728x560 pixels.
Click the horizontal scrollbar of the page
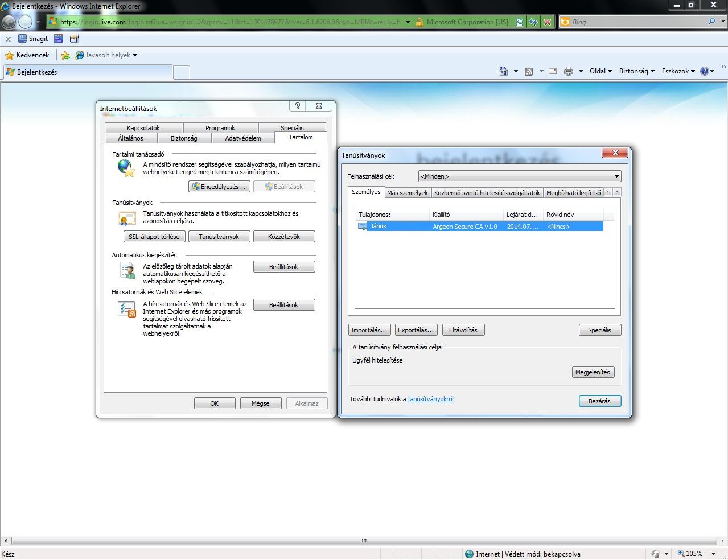click(364, 541)
